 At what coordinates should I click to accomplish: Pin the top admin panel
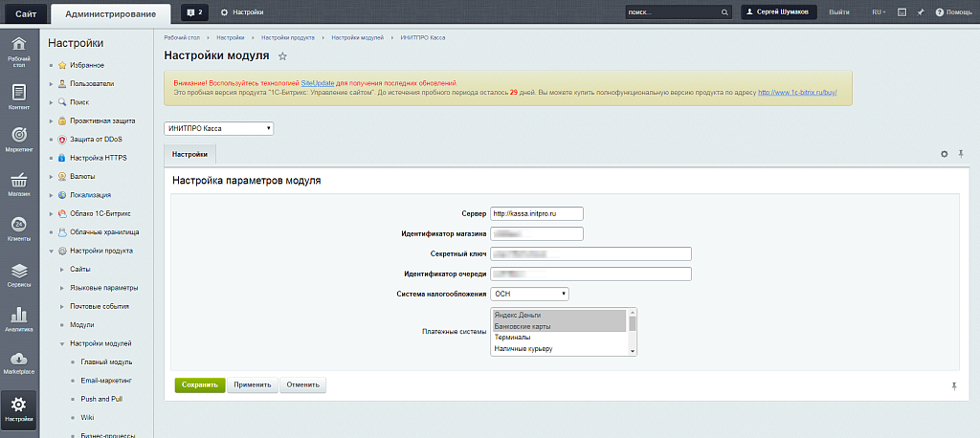coord(920,12)
